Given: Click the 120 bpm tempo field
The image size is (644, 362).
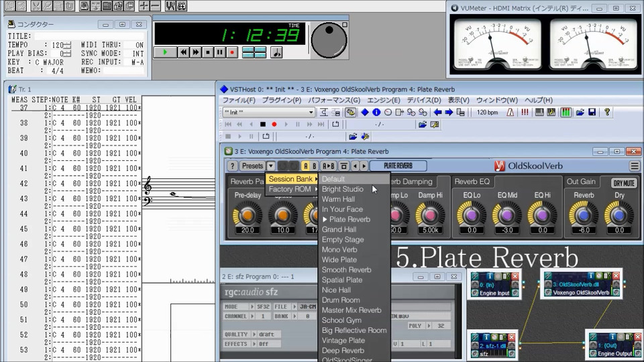Looking at the screenshot, I should point(488,112).
